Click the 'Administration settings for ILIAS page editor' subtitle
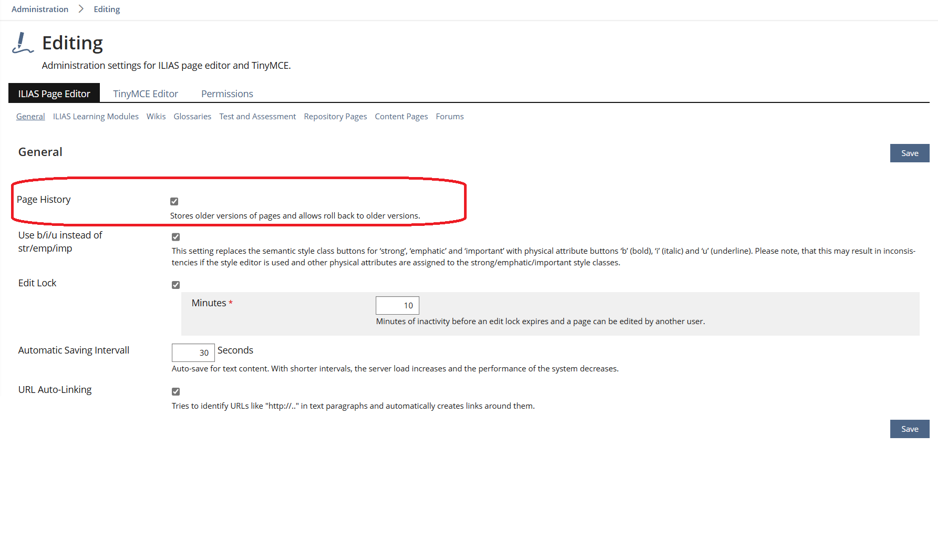938x560 pixels. coord(167,65)
